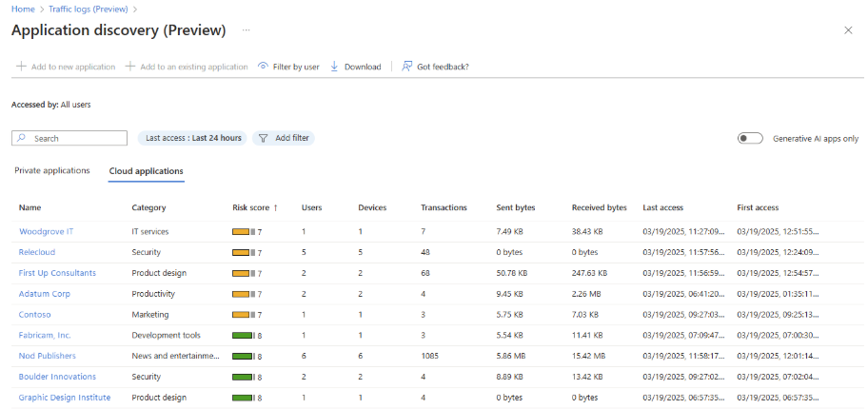Screen dimensions: 868x409
Task: Click the Download button label
Action: tap(363, 67)
